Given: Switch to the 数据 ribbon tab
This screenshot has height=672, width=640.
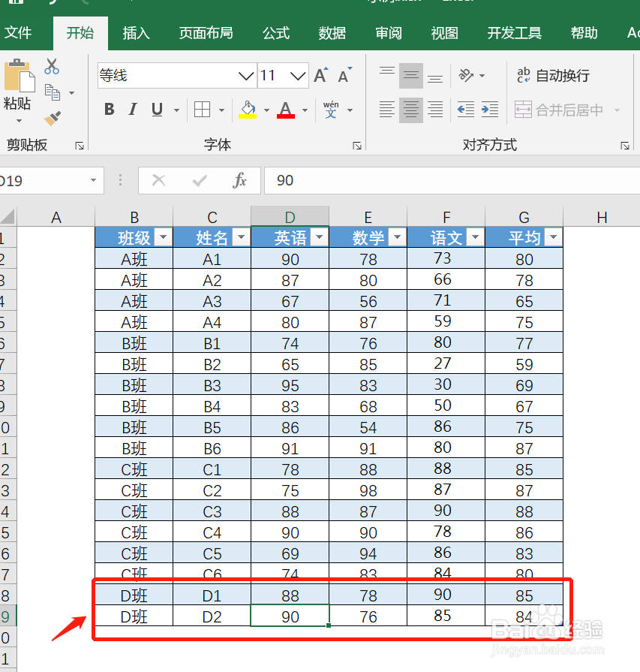Looking at the screenshot, I should (x=332, y=32).
